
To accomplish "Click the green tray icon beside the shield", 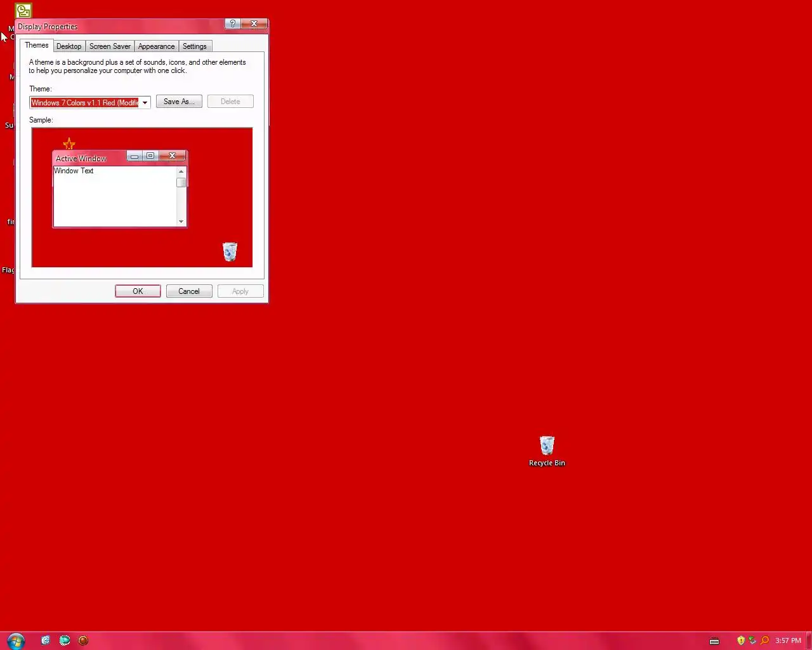I will pyautogui.click(x=752, y=640).
